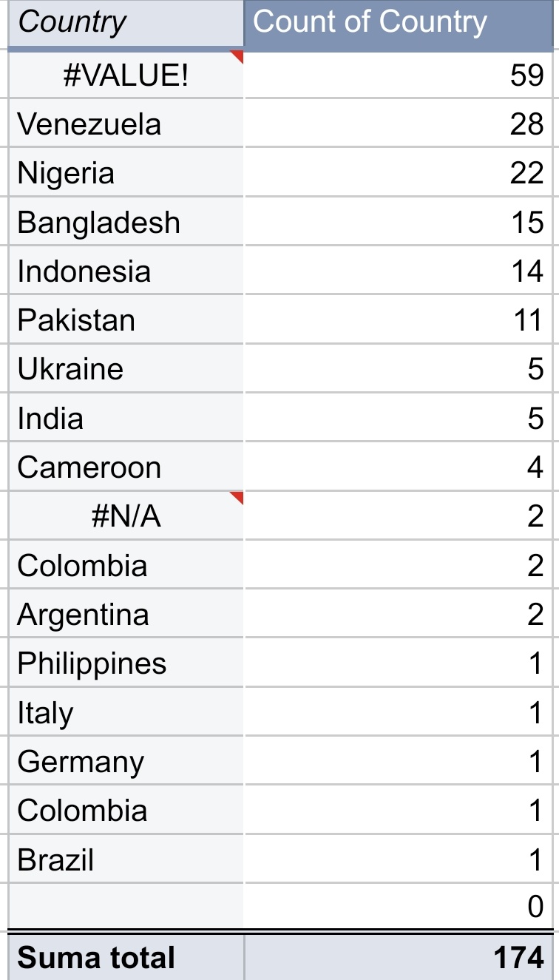Screen dimensions: 559x980
Task: Click the Italy row label
Action: [x=45, y=713]
